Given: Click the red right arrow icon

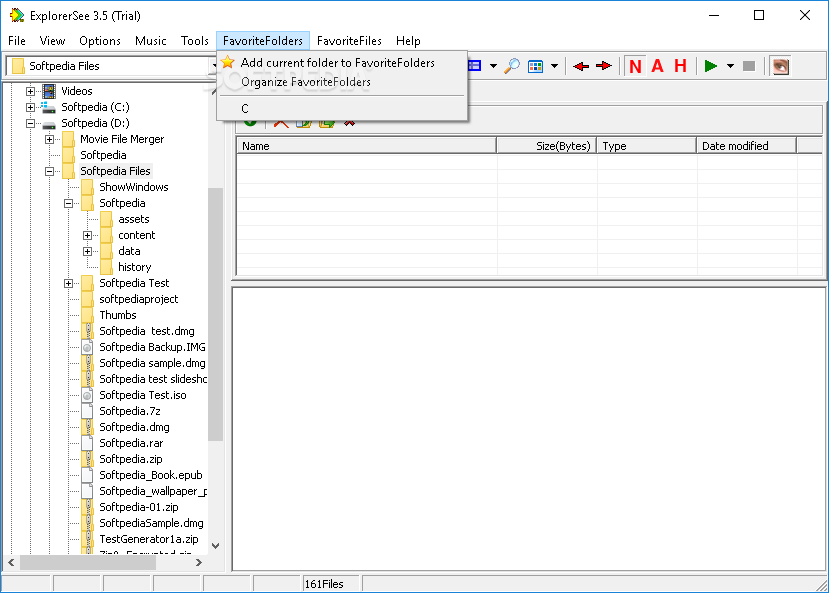Looking at the screenshot, I should [603, 66].
